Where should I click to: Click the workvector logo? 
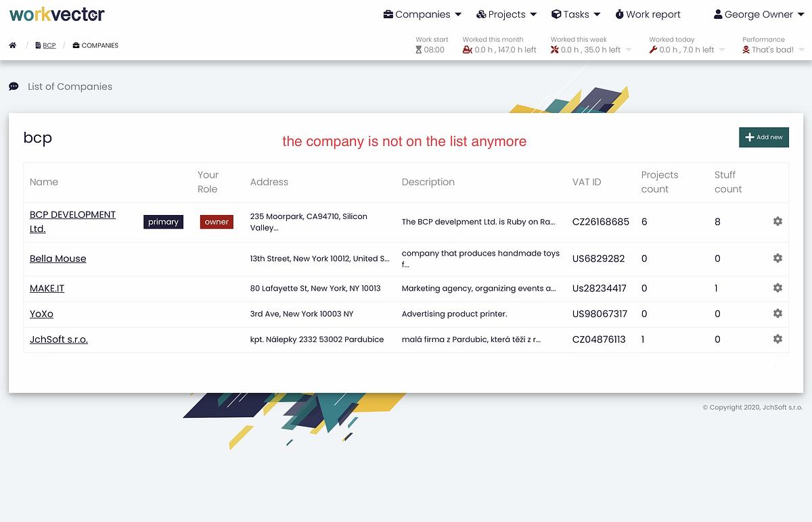coord(57,14)
